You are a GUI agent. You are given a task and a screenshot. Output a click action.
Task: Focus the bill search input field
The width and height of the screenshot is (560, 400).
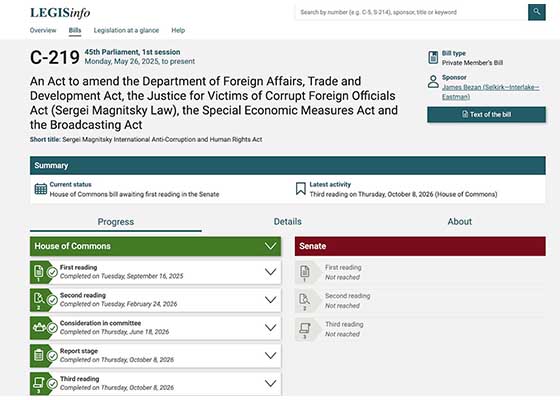(411, 12)
